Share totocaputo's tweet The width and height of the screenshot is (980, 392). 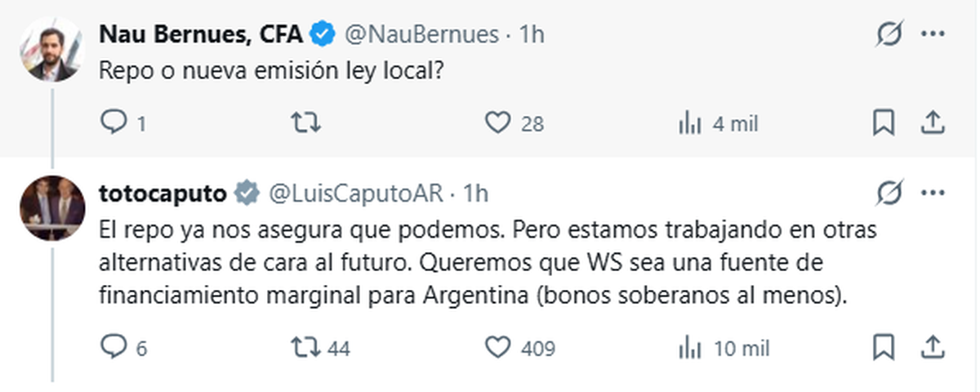(x=933, y=348)
